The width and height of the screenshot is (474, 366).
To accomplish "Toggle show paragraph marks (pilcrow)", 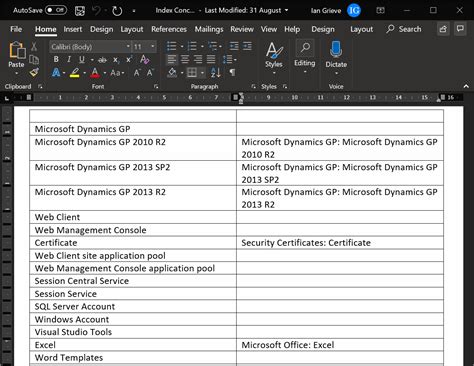I will pos(232,72).
